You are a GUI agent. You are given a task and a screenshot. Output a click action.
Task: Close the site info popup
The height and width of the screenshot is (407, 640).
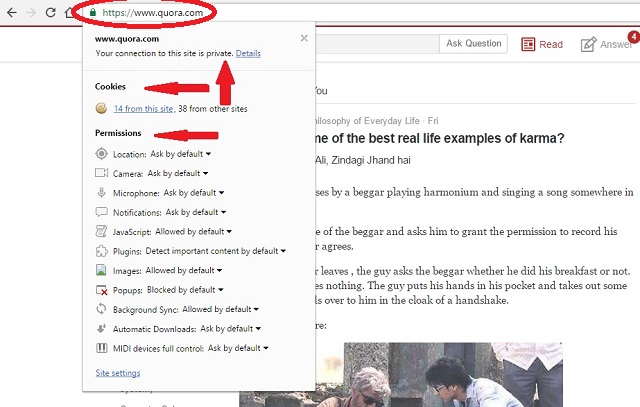tap(304, 38)
